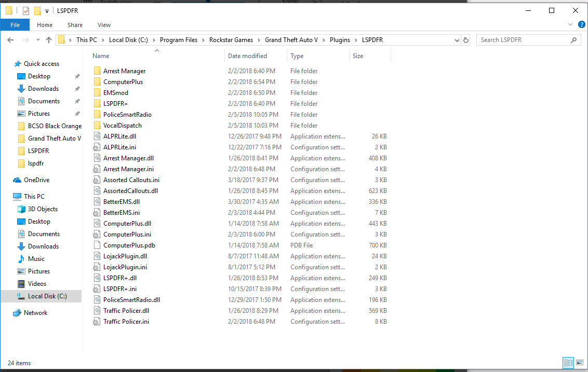Open Downloads under Quick access
This screenshot has width=588, height=372.
click(x=43, y=89)
